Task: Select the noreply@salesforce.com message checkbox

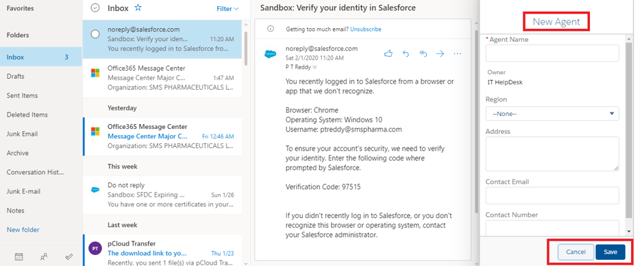Action: tap(95, 34)
